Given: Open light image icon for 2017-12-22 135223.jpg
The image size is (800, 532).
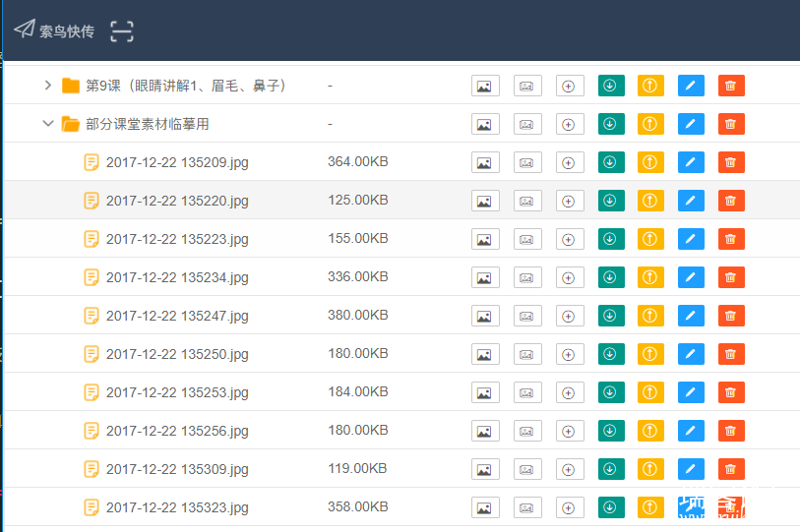Looking at the screenshot, I should 527,239.
